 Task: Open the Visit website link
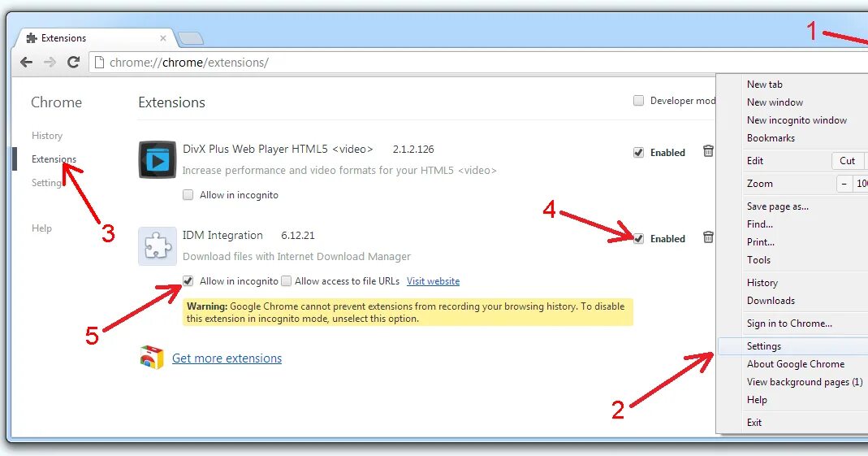[x=433, y=281]
